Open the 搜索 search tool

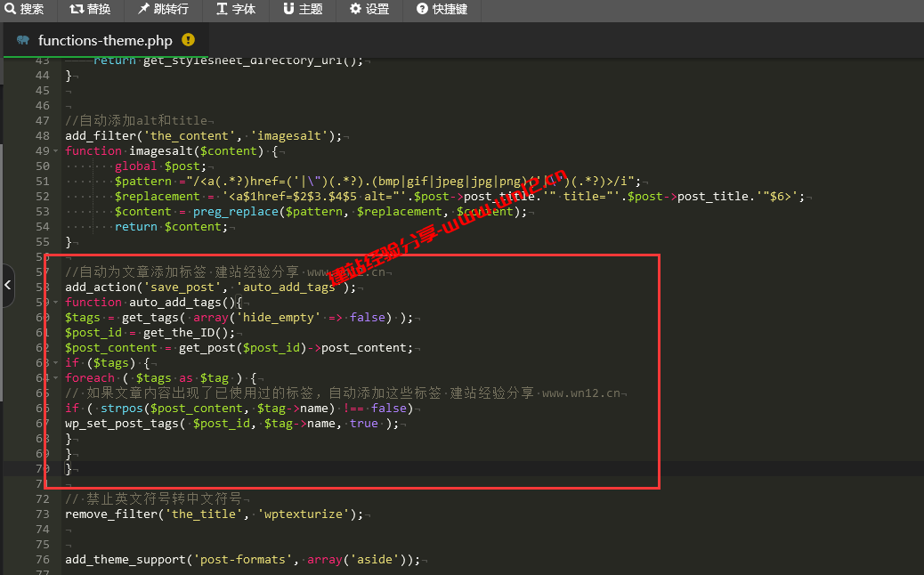click(x=24, y=10)
